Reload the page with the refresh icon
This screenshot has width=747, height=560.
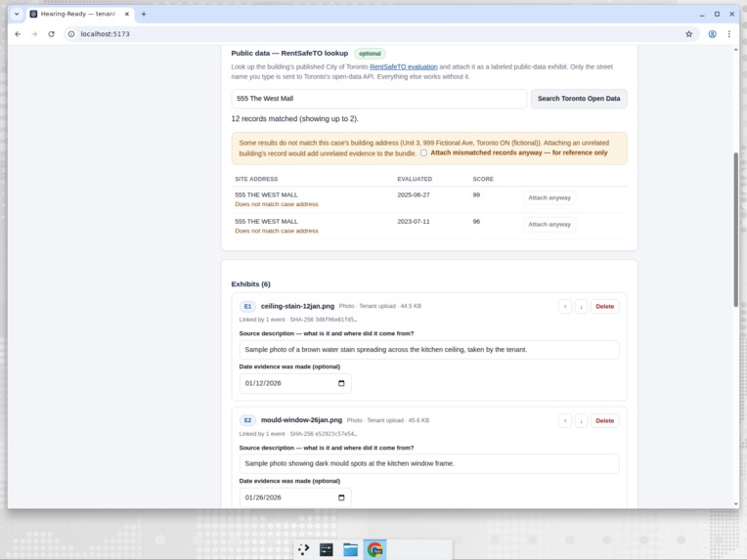(52, 34)
